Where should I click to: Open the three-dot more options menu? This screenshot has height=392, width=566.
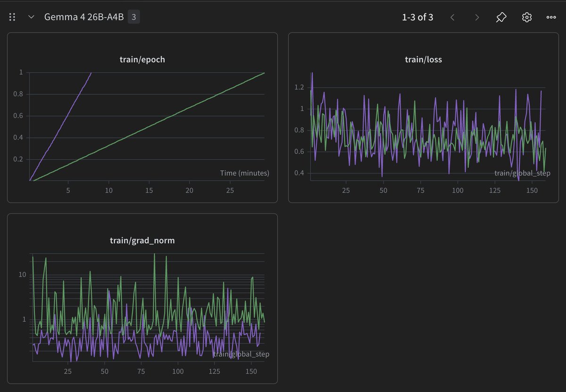(551, 17)
